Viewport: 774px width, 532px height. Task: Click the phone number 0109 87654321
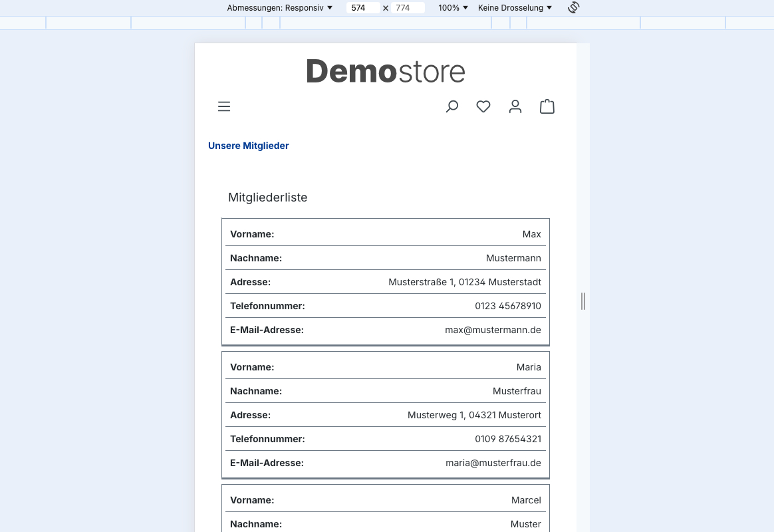click(x=507, y=439)
